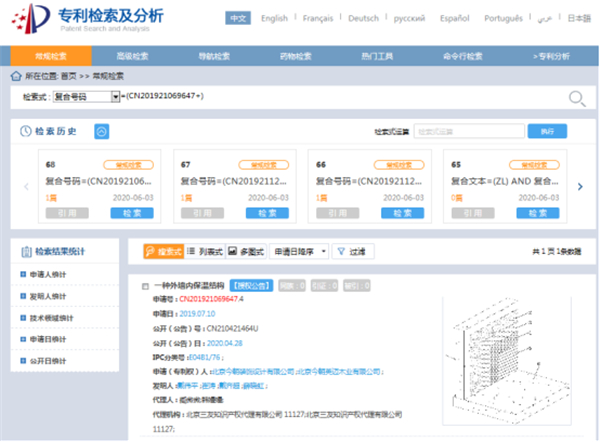Click the 同族:0 gray badge
Viewport: 600px width, 442px height.
pos(292,285)
